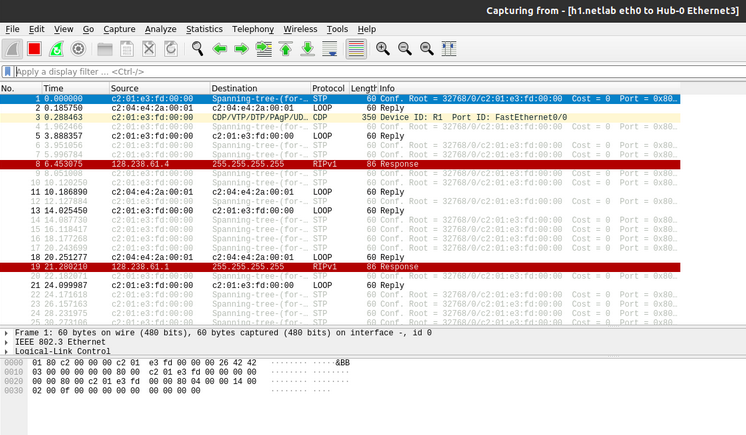Sort packets by Info column header
This screenshot has width=746, height=435.
coord(529,89)
